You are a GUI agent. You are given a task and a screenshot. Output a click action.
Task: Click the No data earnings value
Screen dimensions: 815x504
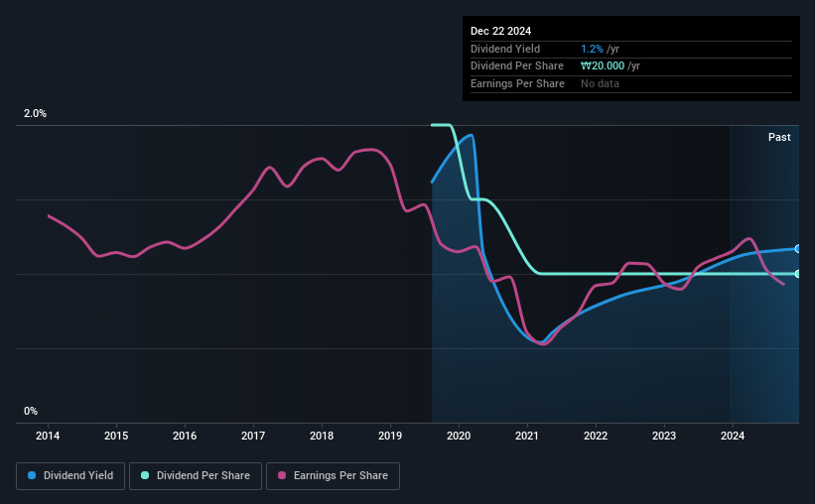click(600, 83)
